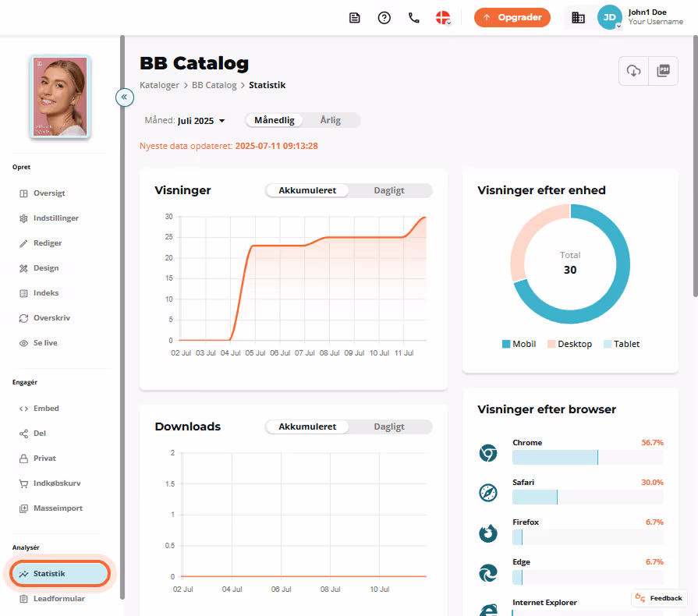The image size is (698, 616).
Task: Switch period toggle to Årlig
Action: [x=331, y=120]
